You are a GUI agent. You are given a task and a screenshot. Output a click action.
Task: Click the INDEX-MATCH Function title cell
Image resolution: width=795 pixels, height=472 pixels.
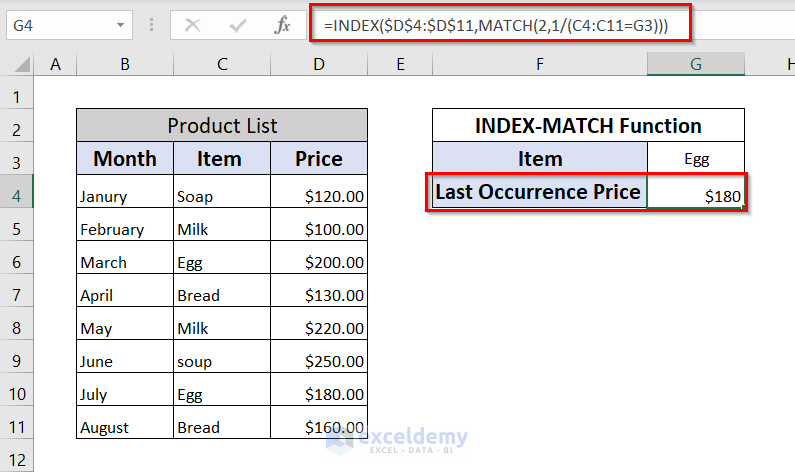pyautogui.click(x=588, y=126)
